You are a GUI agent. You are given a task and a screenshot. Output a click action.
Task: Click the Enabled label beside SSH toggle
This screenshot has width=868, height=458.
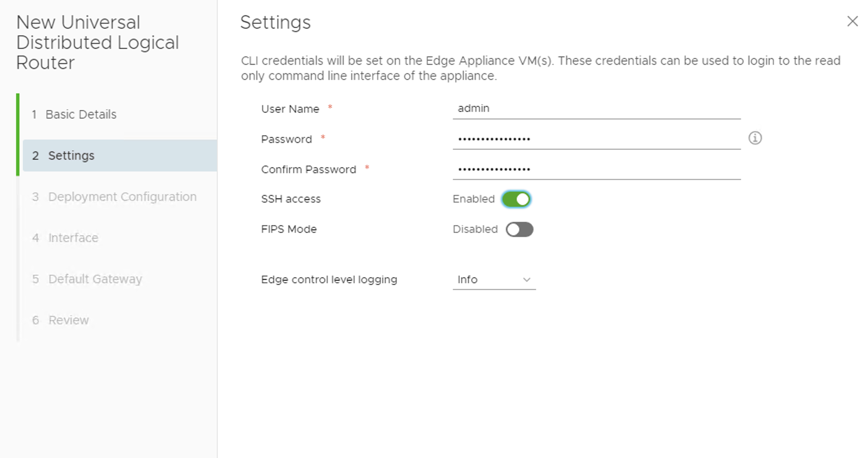tap(473, 199)
